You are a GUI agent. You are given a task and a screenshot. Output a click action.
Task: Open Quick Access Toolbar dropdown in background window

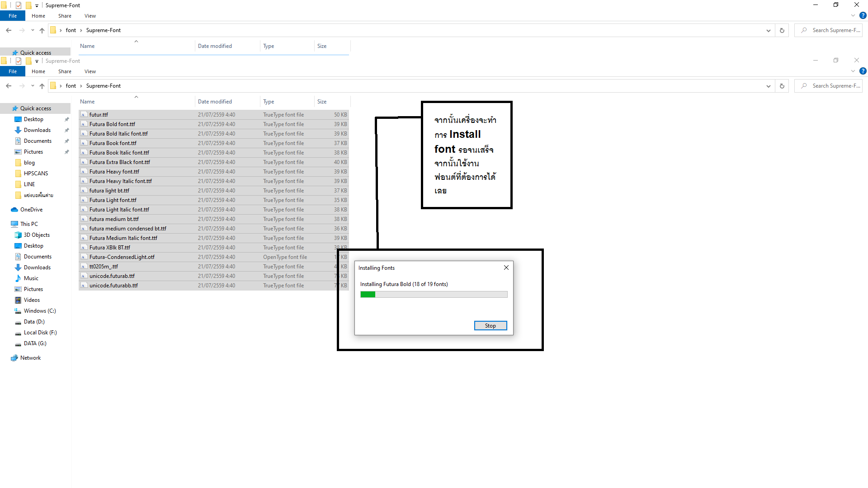click(37, 6)
